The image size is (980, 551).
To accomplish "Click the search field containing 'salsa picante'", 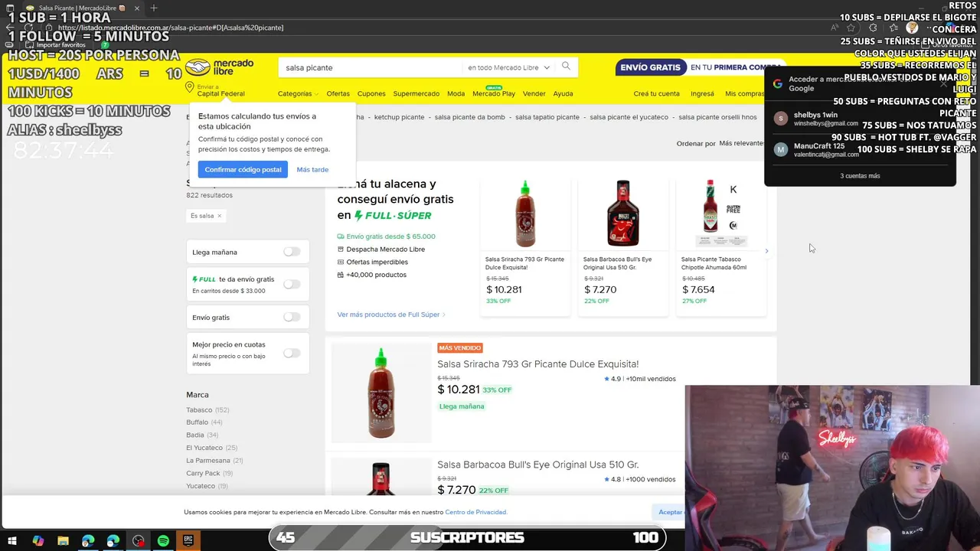I will tap(371, 67).
